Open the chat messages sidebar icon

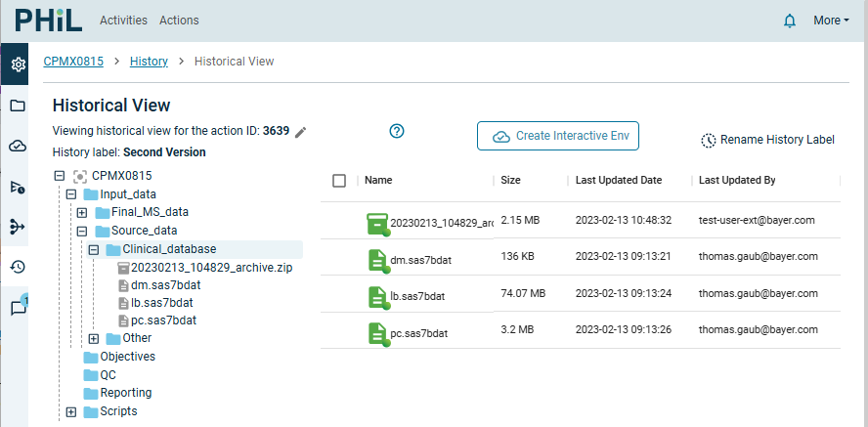click(18, 308)
